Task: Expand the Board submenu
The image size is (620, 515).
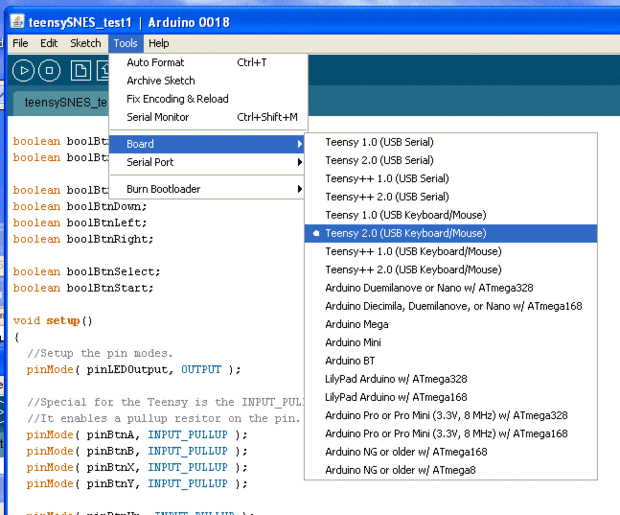Action: (206, 144)
